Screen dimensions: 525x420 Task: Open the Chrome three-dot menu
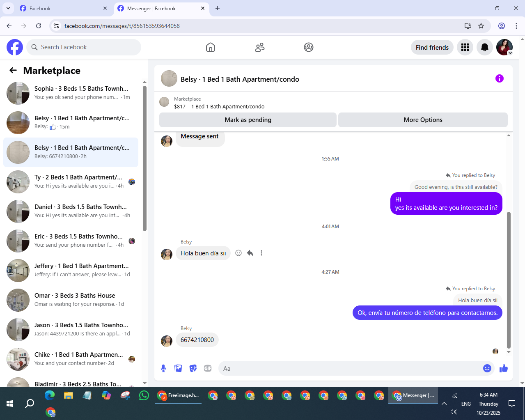[x=516, y=26]
